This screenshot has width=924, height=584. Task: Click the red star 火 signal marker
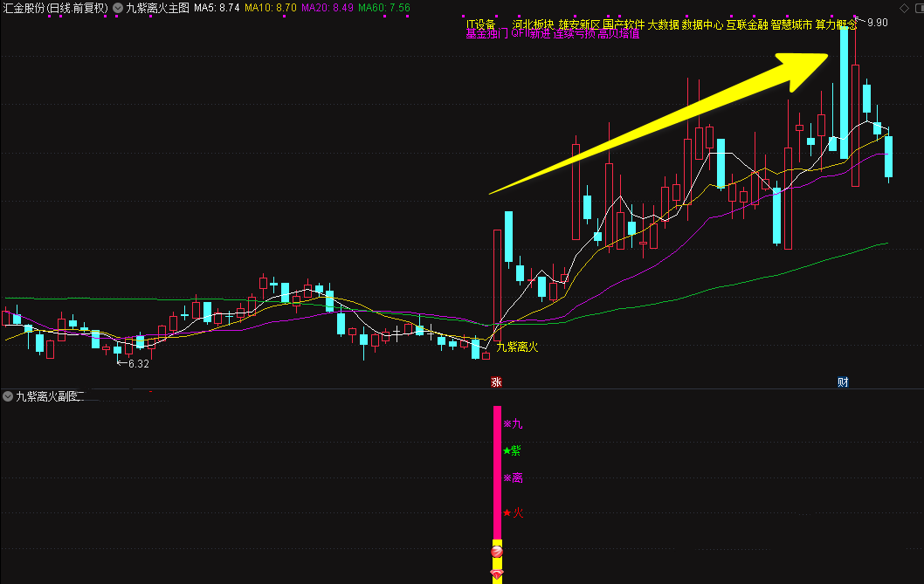pyautogui.click(x=513, y=513)
